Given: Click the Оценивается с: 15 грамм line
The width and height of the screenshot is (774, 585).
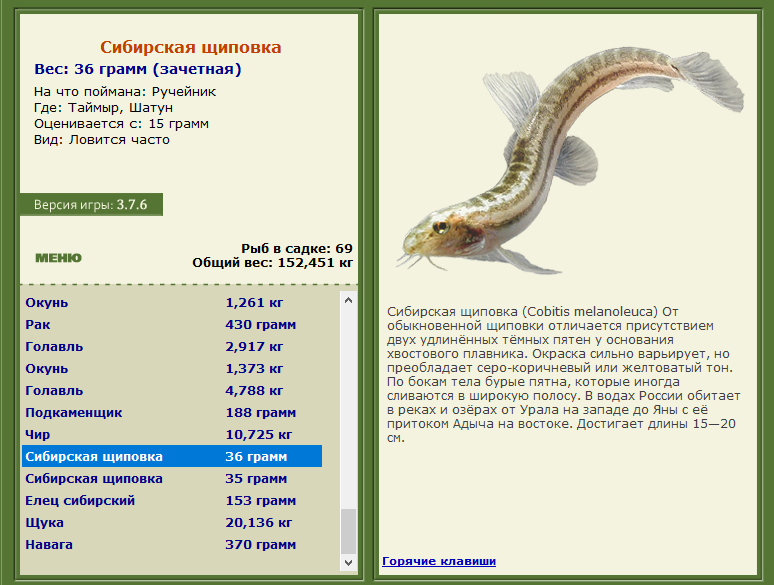Looking at the screenshot, I should 121,123.
